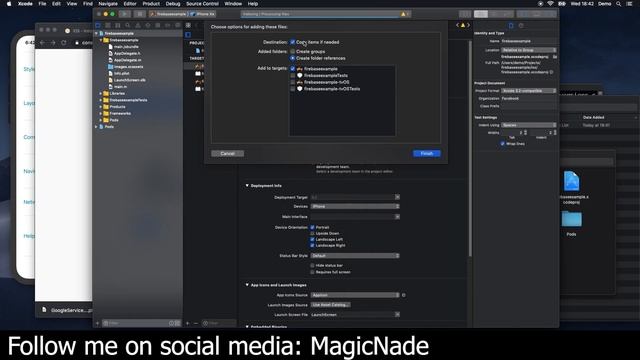The width and height of the screenshot is (640, 360).
Task: Open the Find navigator magnifier icon
Action: click(128, 25)
